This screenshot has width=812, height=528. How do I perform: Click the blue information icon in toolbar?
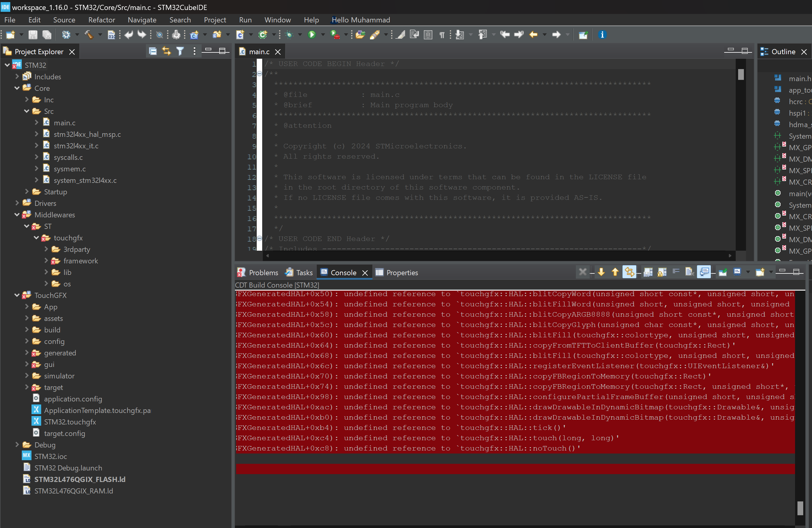tap(602, 35)
